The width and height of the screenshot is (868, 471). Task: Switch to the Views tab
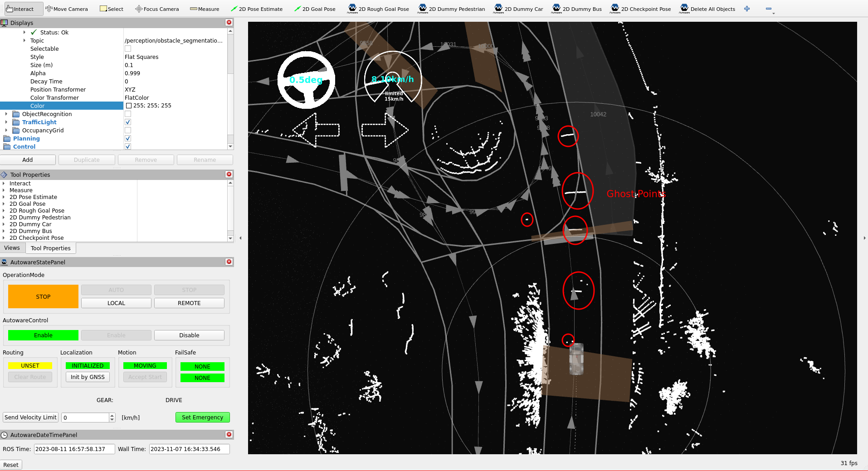point(12,248)
